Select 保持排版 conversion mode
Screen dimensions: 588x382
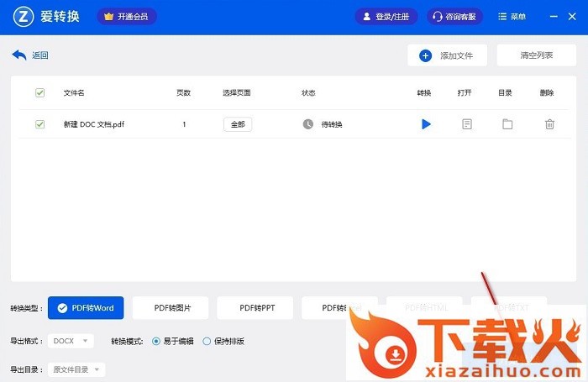[207, 342]
